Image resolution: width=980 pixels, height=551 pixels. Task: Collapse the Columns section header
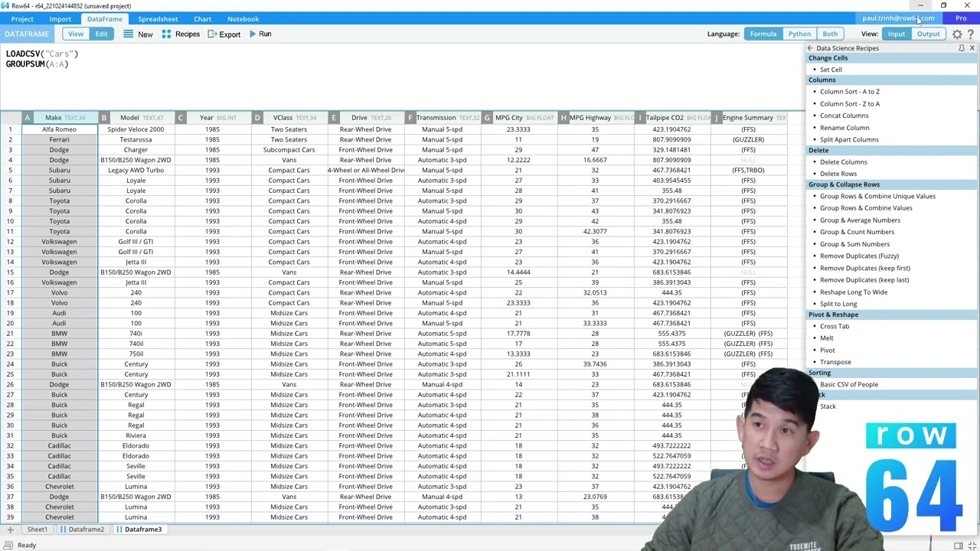(892, 80)
